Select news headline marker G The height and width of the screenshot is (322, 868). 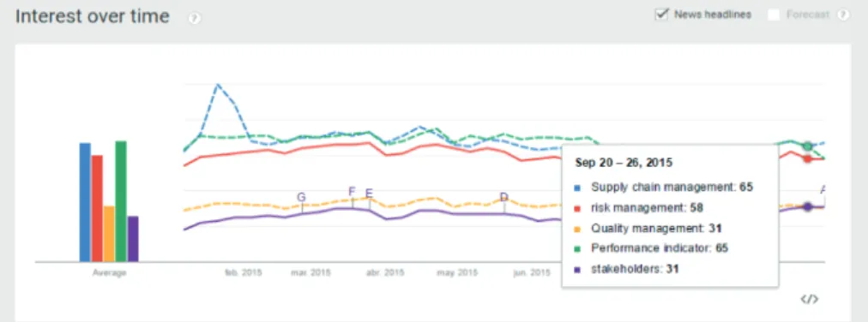click(301, 197)
